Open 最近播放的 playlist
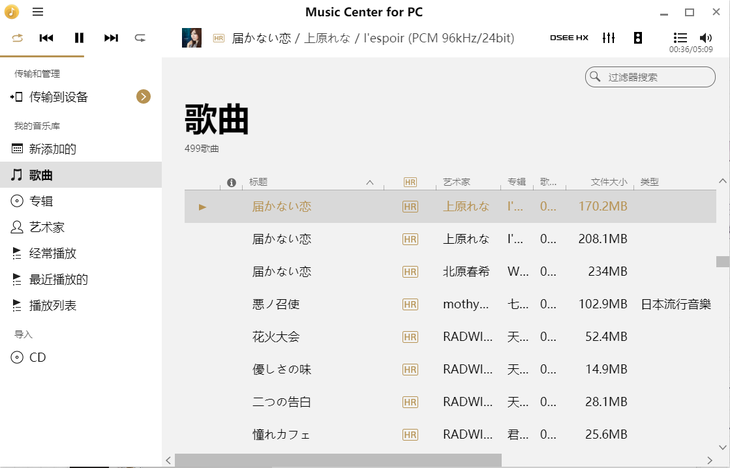Image resolution: width=730 pixels, height=468 pixels. click(81, 279)
